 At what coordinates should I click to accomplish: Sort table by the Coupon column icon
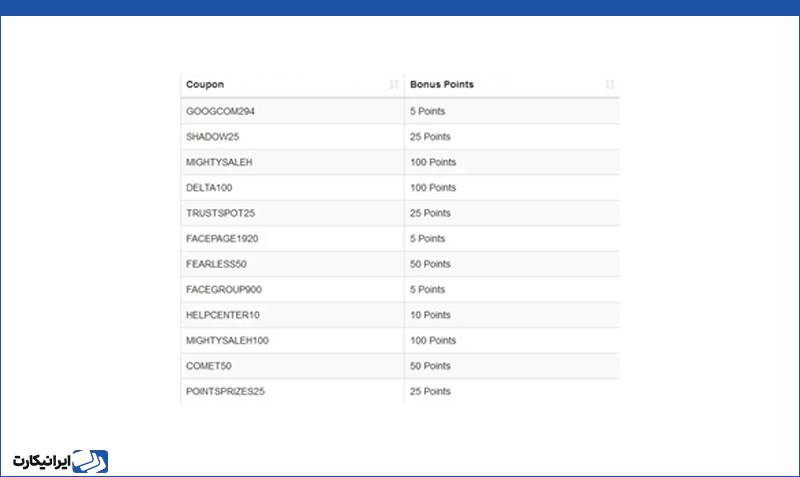[393, 85]
